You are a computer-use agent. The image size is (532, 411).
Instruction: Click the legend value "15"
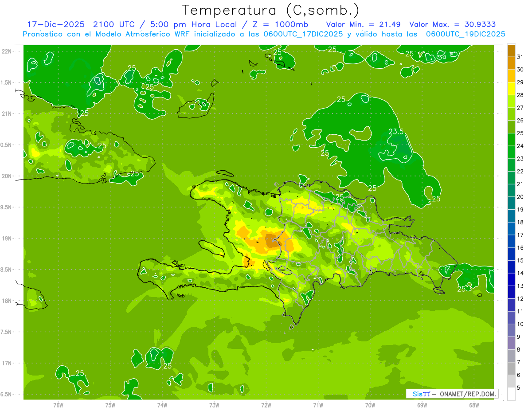(520, 260)
